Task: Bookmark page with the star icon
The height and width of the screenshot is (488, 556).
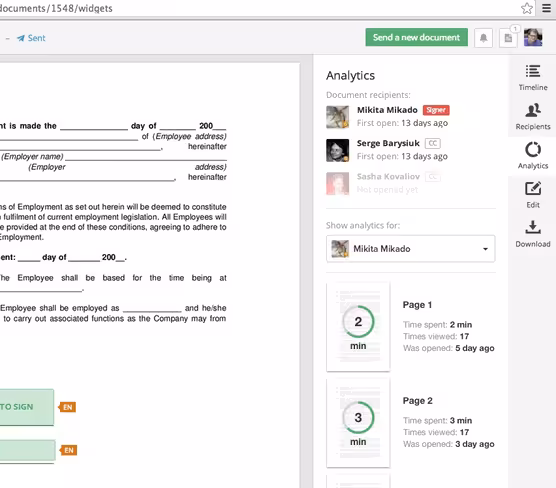Action: [527, 8]
